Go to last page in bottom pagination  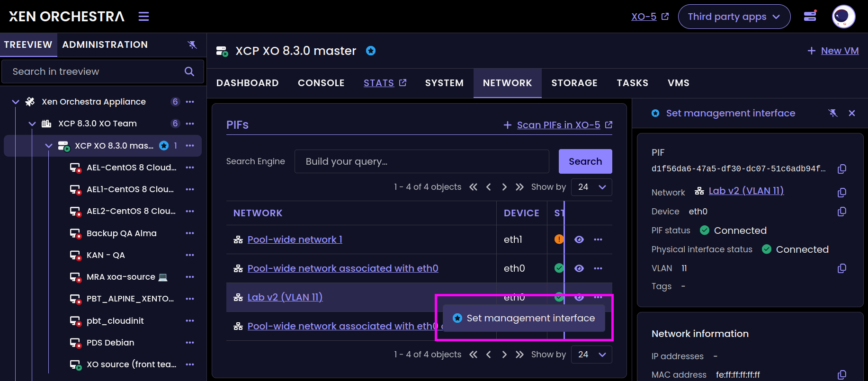[x=519, y=354]
